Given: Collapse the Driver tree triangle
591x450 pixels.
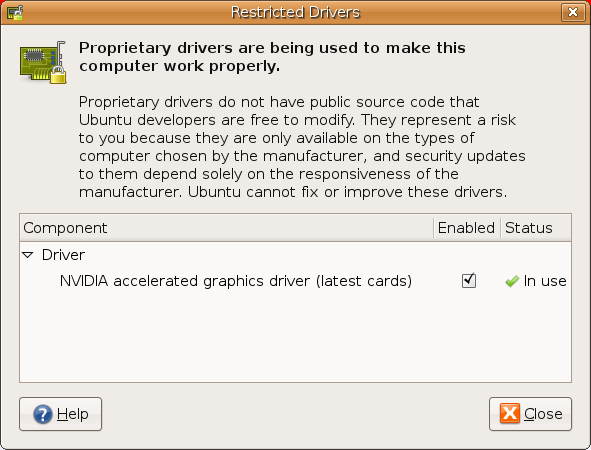Looking at the screenshot, I should [x=28, y=255].
